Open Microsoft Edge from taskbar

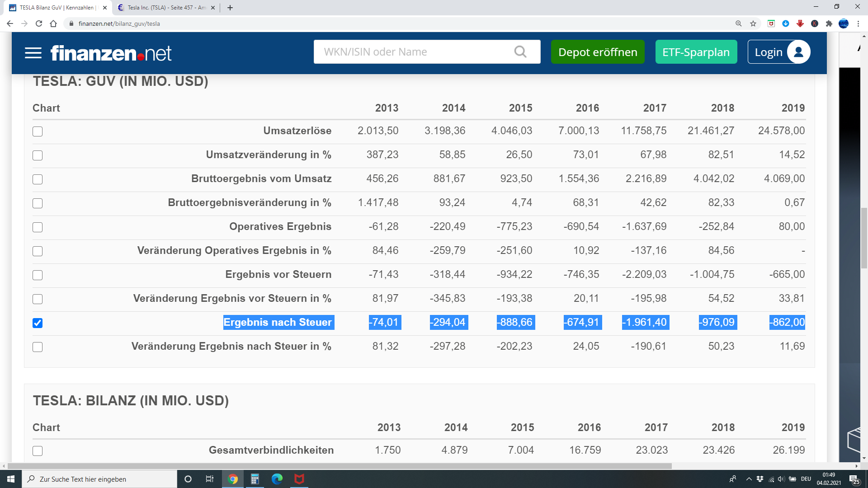tap(277, 479)
